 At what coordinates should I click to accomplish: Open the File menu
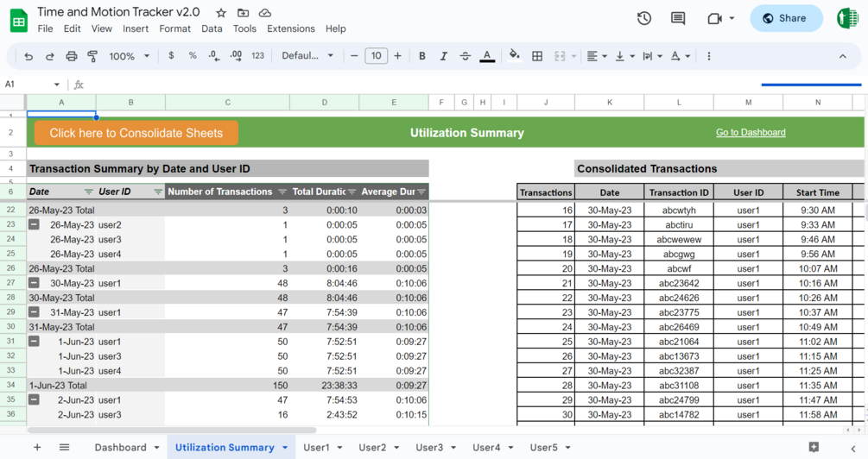(46, 28)
